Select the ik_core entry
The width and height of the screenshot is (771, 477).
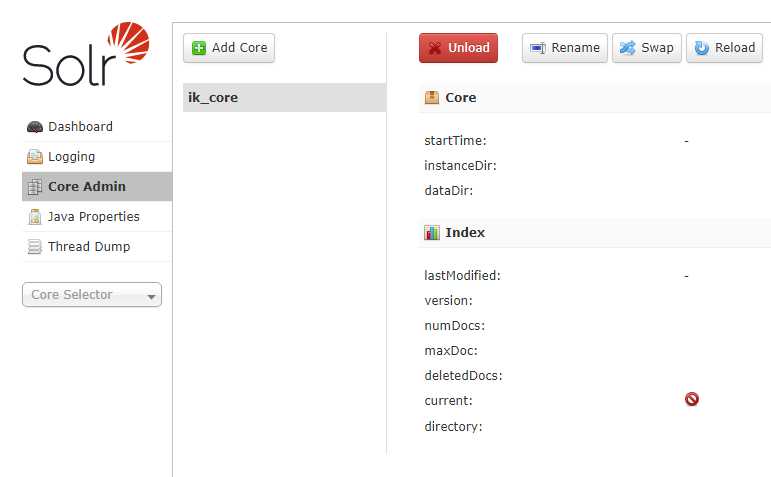coord(284,97)
